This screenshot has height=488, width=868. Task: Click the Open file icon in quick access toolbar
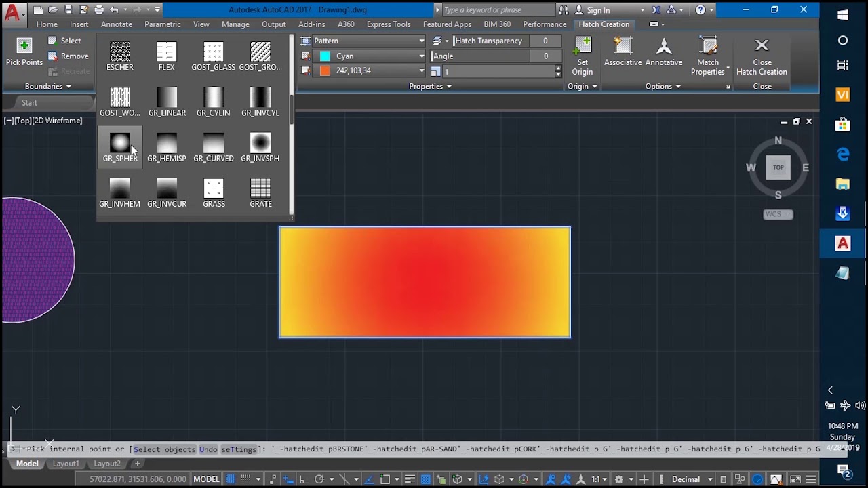pyautogui.click(x=54, y=9)
